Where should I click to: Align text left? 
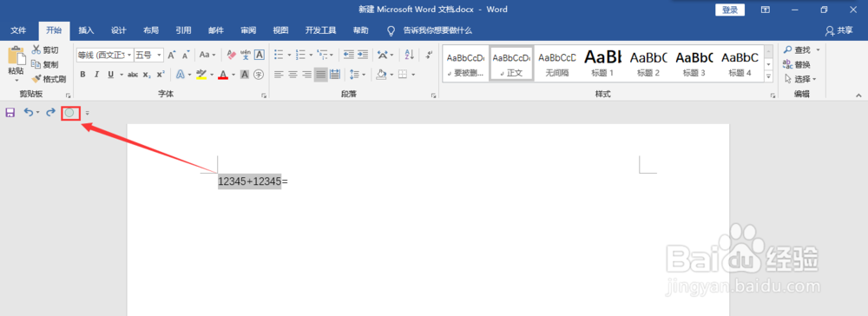[x=279, y=74]
